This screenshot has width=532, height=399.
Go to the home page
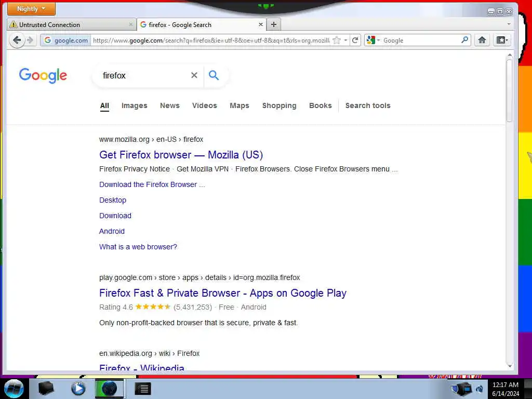[x=482, y=41]
